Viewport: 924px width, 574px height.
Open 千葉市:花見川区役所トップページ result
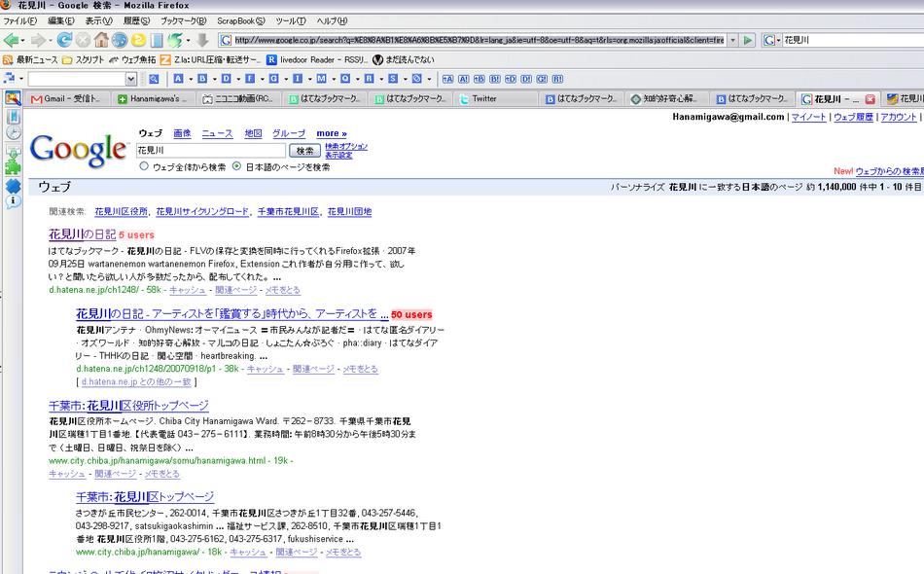(x=128, y=406)
